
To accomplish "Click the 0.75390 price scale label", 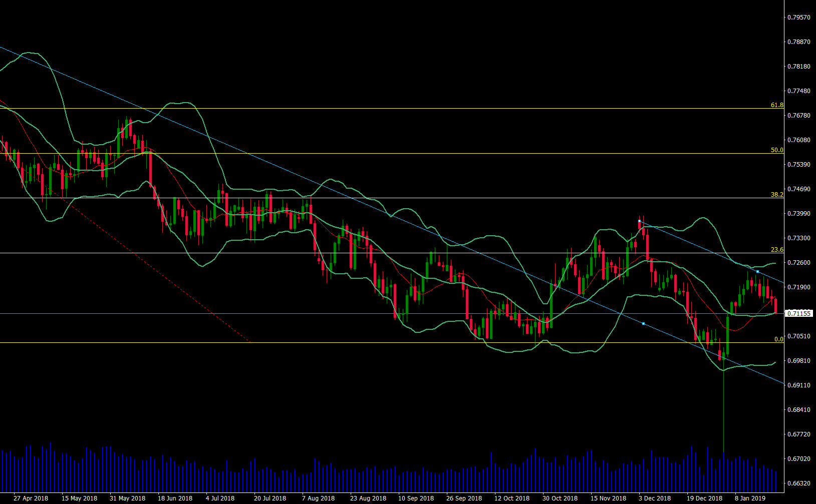I will (x=799, y=165).
